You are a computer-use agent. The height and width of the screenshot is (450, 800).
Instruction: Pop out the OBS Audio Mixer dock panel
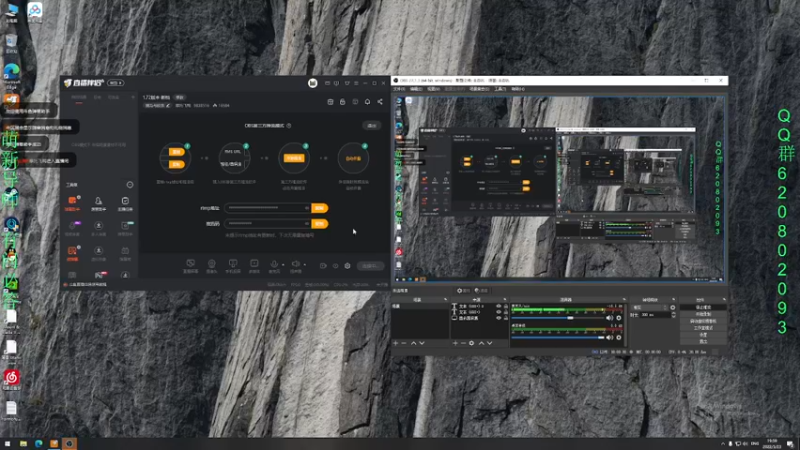click(x=623, y=299)
